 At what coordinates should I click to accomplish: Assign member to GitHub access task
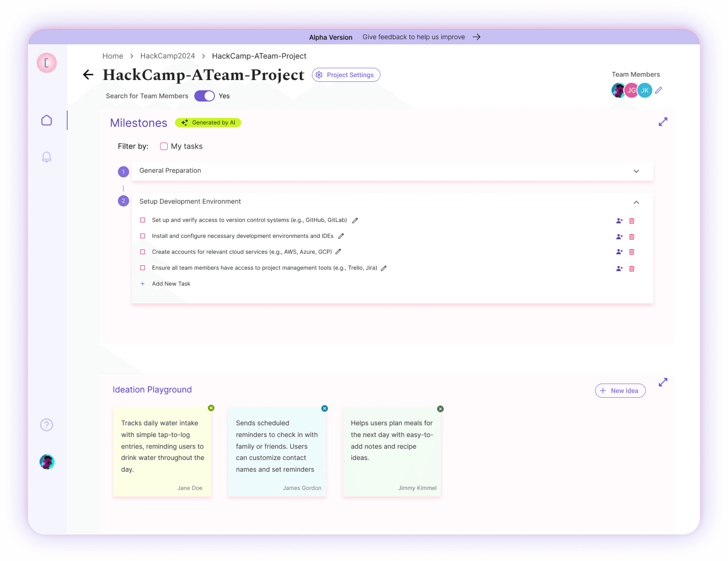(619, 221)
